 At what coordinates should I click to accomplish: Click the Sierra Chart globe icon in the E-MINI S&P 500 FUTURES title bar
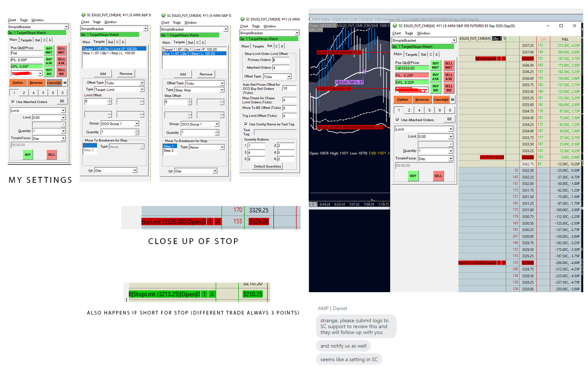[x=395, y=26]
